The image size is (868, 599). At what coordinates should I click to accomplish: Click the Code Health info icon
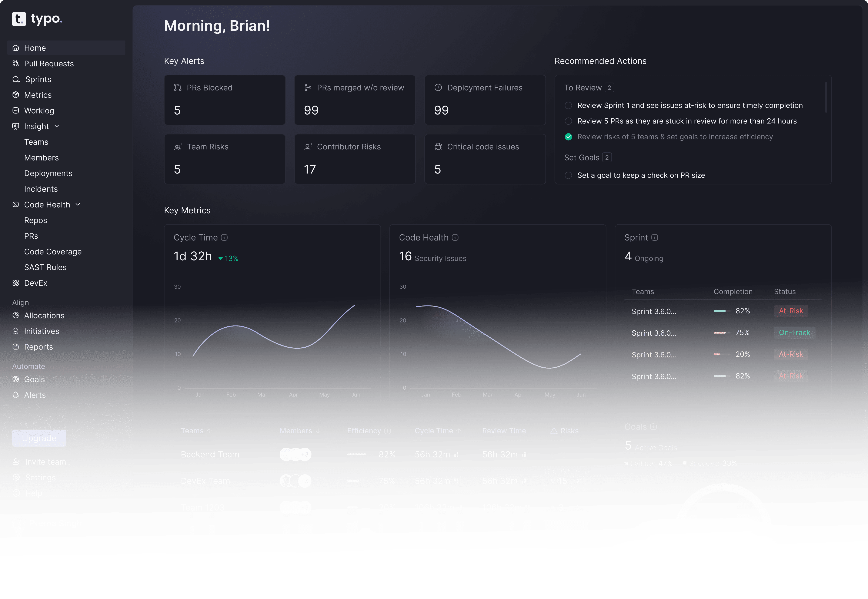[x=455, y=238]
